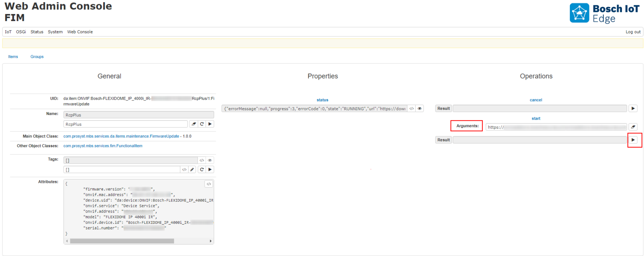Clear the start Arguments with eraser icon
This screenshot has width=644, height=256.
point(633,127)
